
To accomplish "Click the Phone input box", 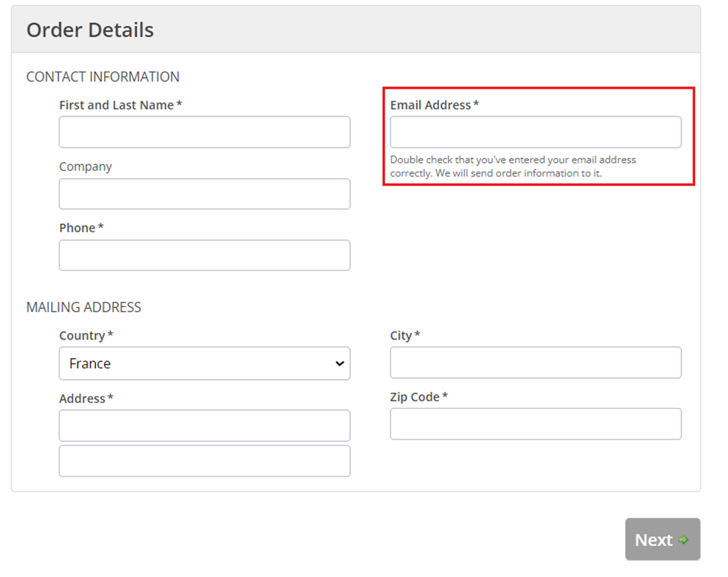I will (204, 255).
